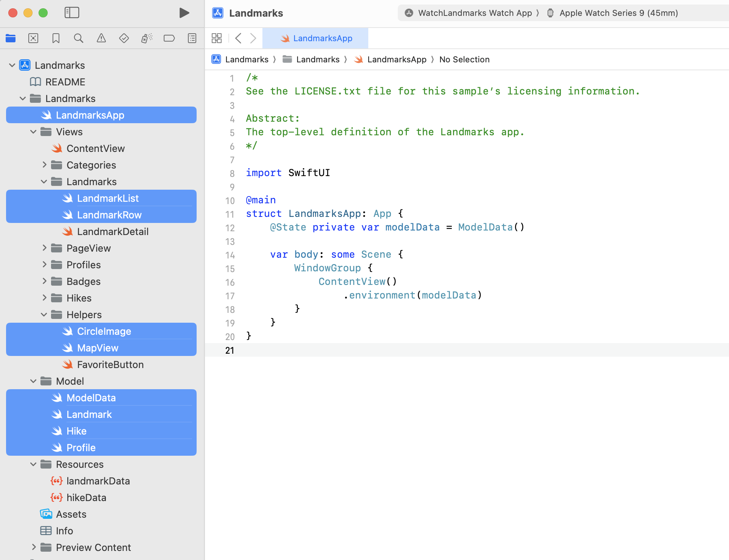The height and width of the screenshot is (560, 729).
Task: Choose the Apple Watch Series 9 destination
Action: pyautogui.click(x=618, y=13)
